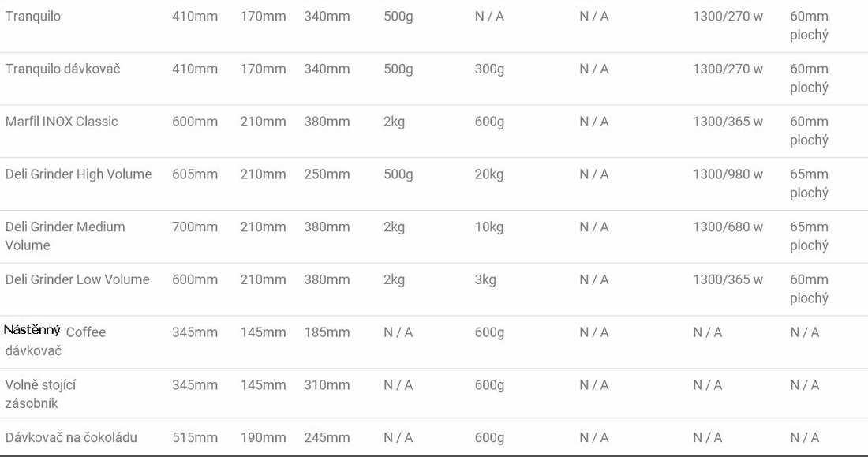
Task: Select the 515mm chocolate dispenser dimension
Action: (x=195, y=437)
